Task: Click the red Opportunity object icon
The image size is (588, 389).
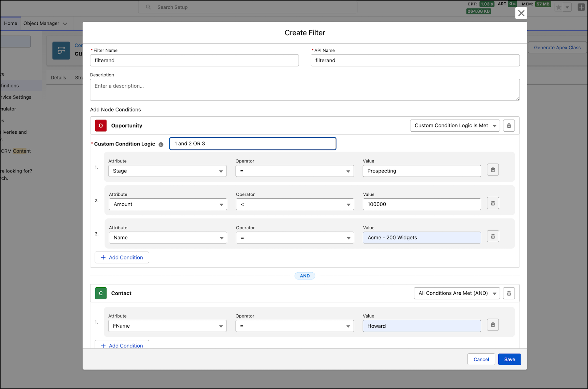Action: (101, 126)
